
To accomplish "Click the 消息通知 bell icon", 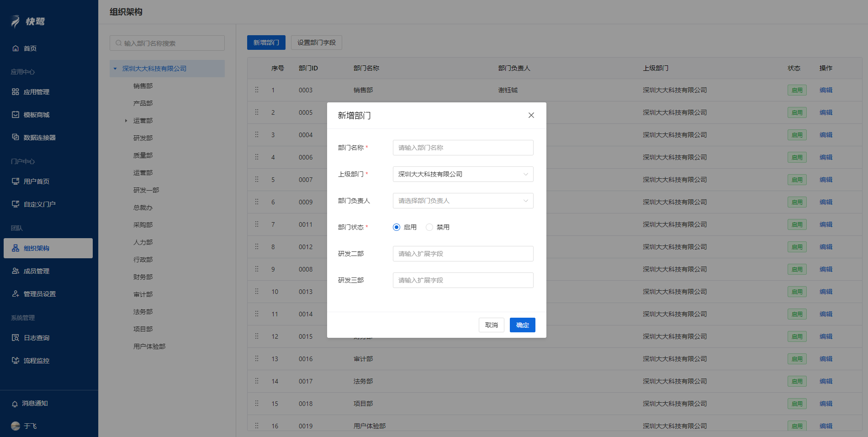I will click(15, 404).
